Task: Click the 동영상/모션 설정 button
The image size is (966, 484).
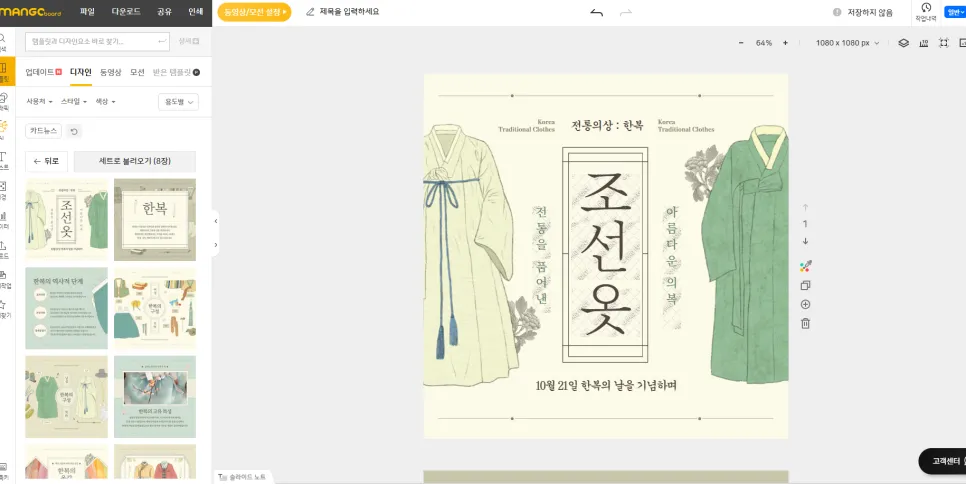Action: click(254, 12)
